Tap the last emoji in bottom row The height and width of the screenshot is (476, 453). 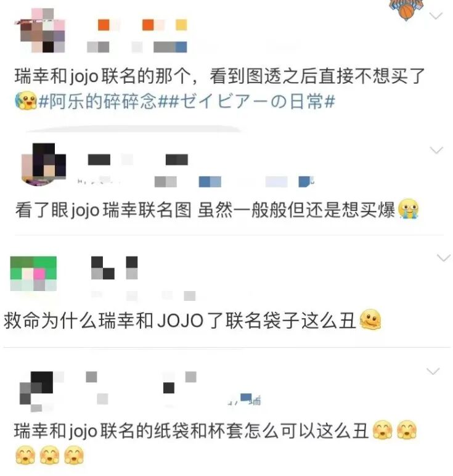pyautogui.click(x=74, y=455)
